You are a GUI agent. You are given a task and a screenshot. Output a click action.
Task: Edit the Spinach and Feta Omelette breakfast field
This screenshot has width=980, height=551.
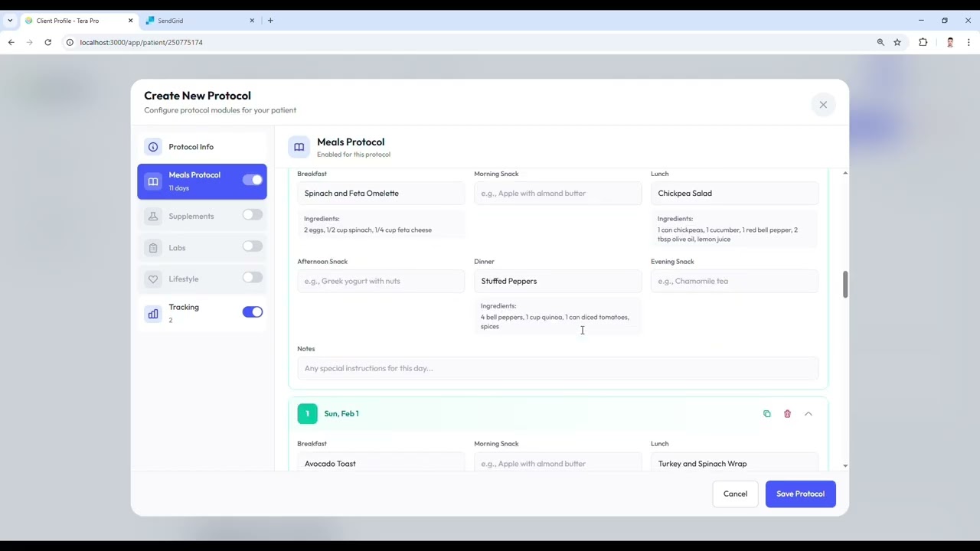pos(381,194)
